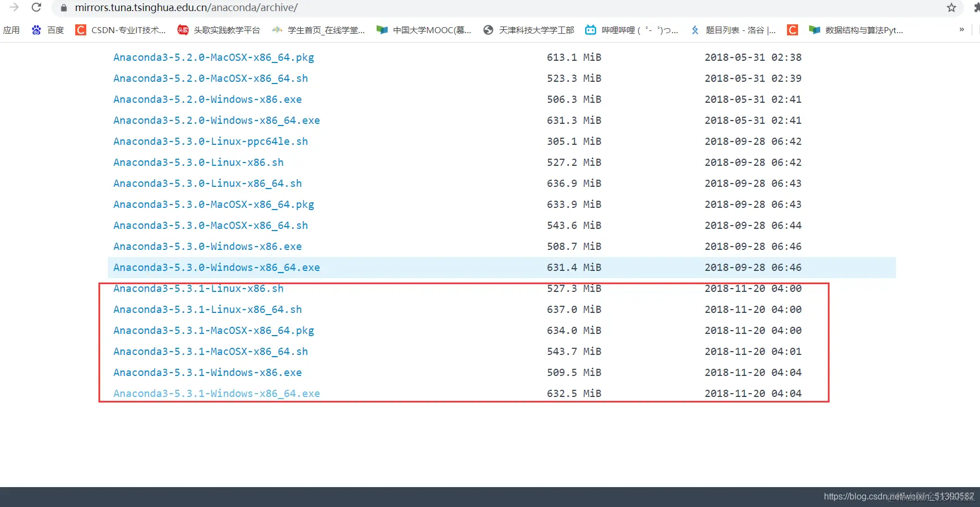This screenshot has height=507, width=980.
Task: Download Anaconda3-5.2.0-Windows-x86_64.exe
Action: coord(217,121)
